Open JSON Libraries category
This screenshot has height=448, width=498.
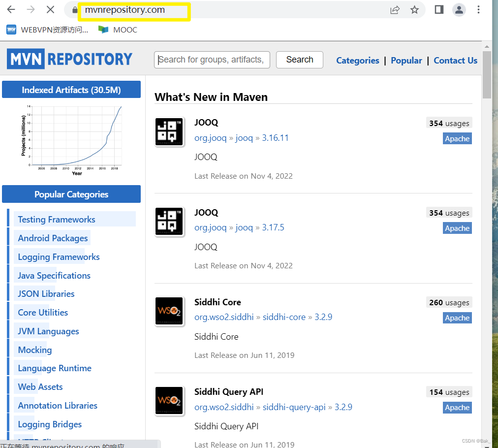point(46,294)
